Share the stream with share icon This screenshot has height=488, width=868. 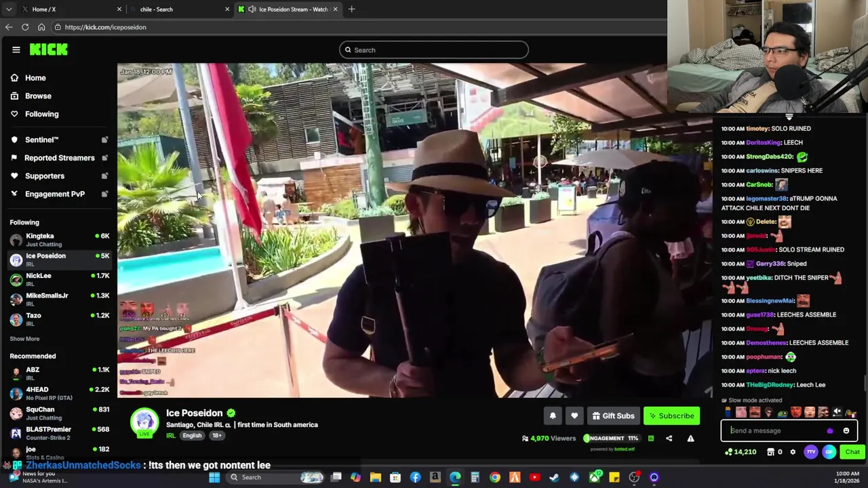[669, 439]
